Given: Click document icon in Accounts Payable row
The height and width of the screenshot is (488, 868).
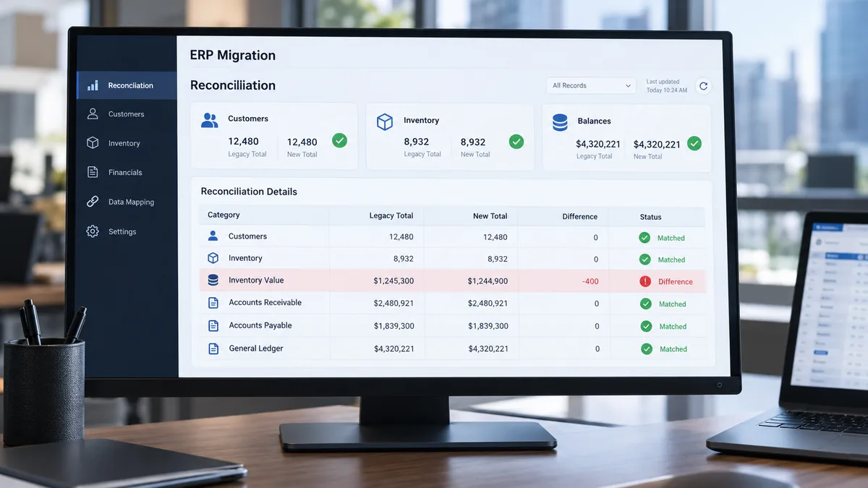Looking at the screenshot, I should [x=213, y=325].
